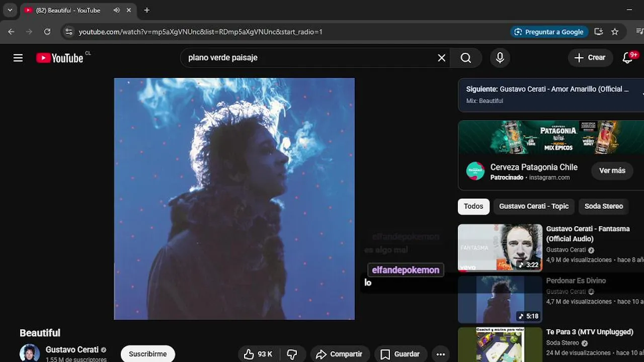Install app icon in address bar
644x362 pixels.
(598, 32)
